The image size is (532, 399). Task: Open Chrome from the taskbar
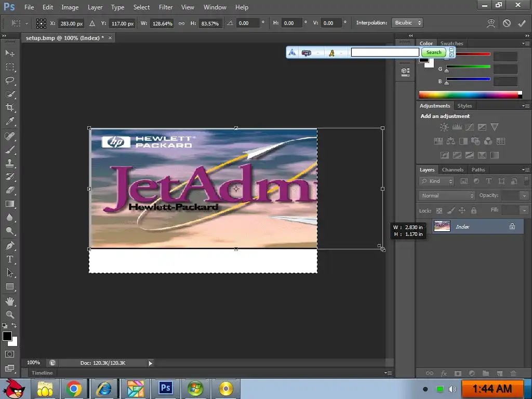point(74,389)
